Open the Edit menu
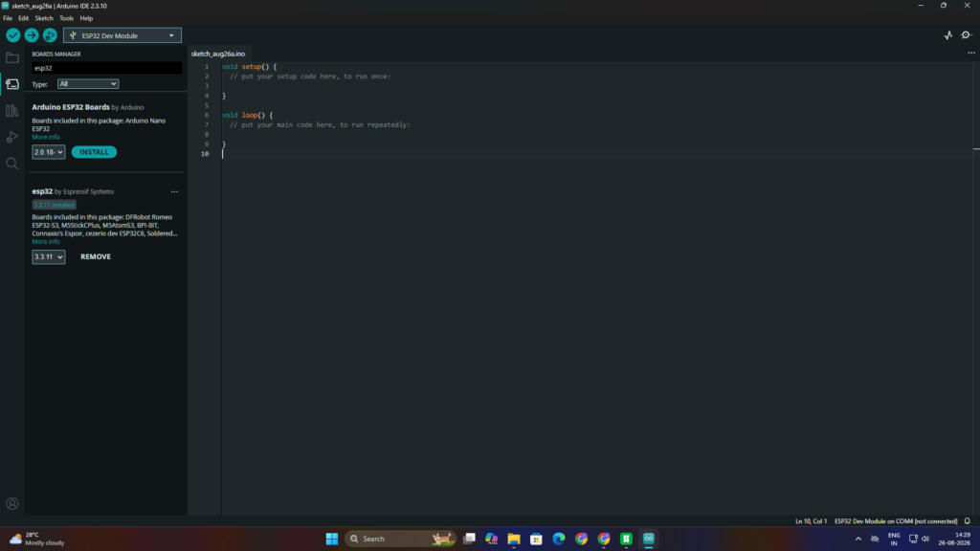 [x=23, y=18]
